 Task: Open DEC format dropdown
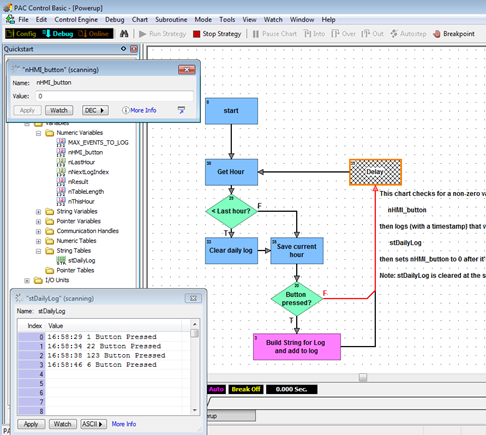click(95, 110)
